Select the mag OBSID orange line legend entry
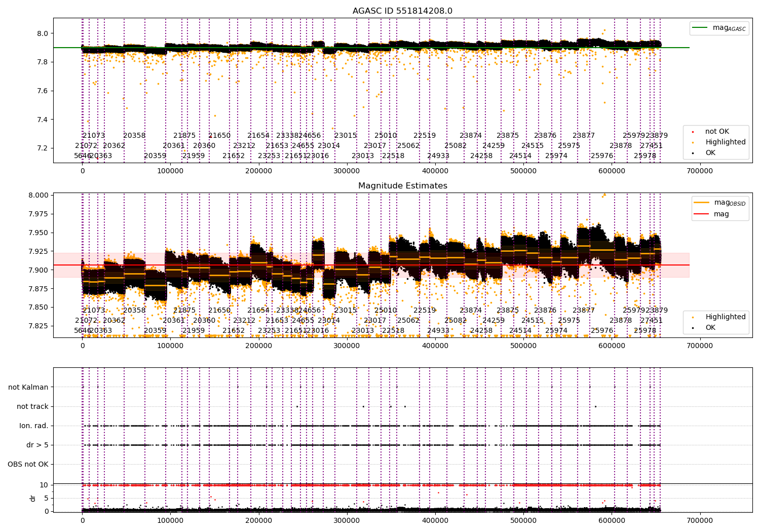 coord(720,203)
